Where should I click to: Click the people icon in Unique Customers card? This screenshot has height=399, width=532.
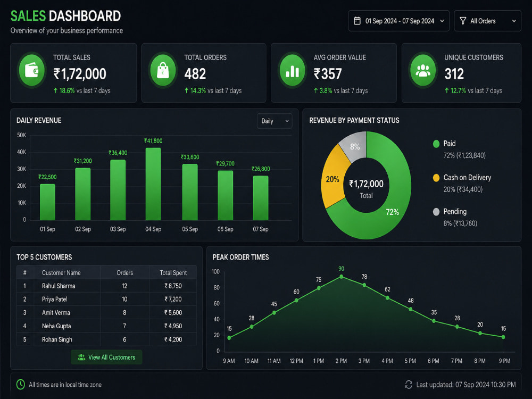[423, 70]
